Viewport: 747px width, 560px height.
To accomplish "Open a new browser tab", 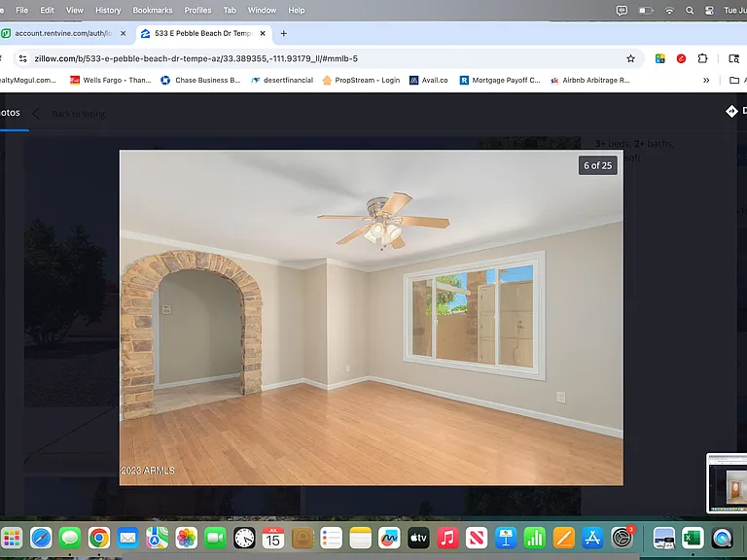I will tap(283, 33).
